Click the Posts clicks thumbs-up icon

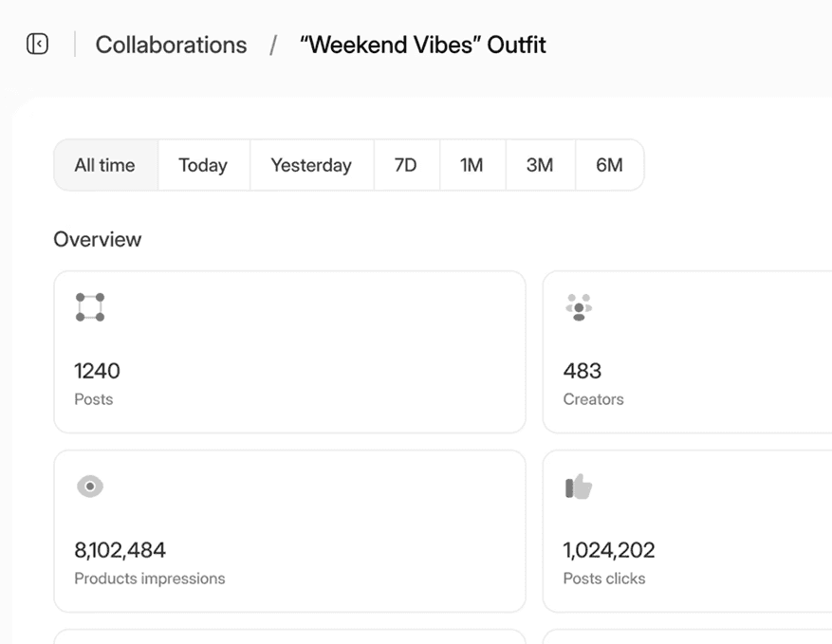coord(579,488)
